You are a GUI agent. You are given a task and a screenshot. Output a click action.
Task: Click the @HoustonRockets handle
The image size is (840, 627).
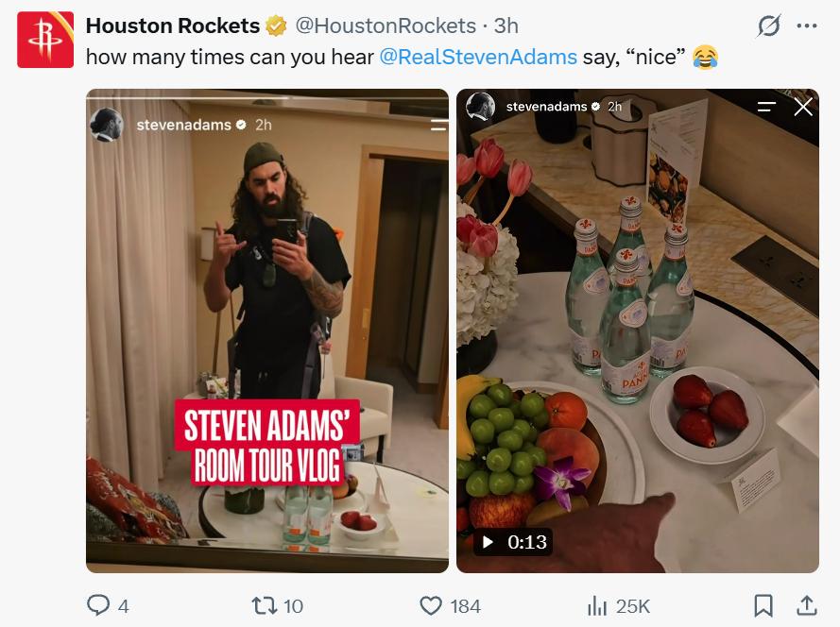386,25
